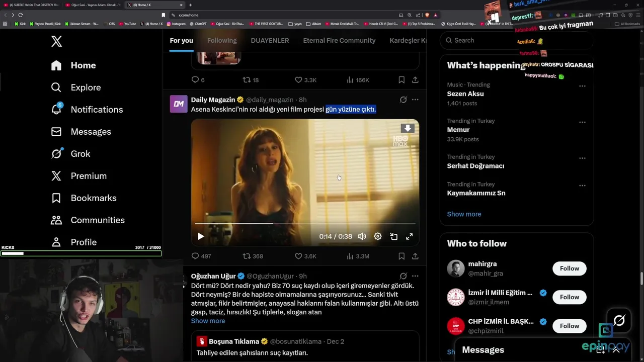Like Daily Magazin post (3.6K)
This screenshot has height=362, width=644.
305,256
